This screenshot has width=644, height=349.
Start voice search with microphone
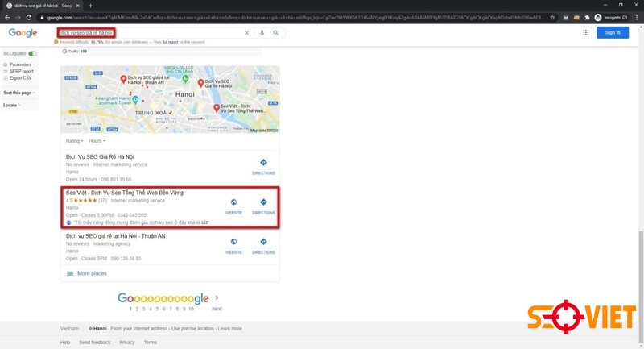pyautogui.click(x=262, y=33)
